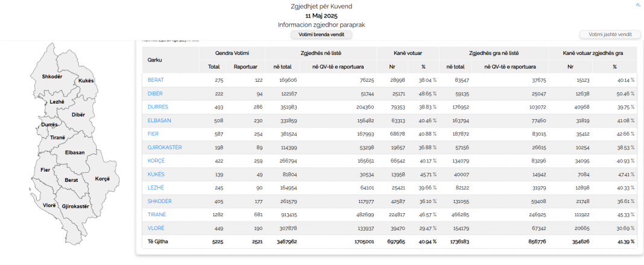Change language via AL link
The width and height of the screenshot is (644, 265).
point(638,4)
